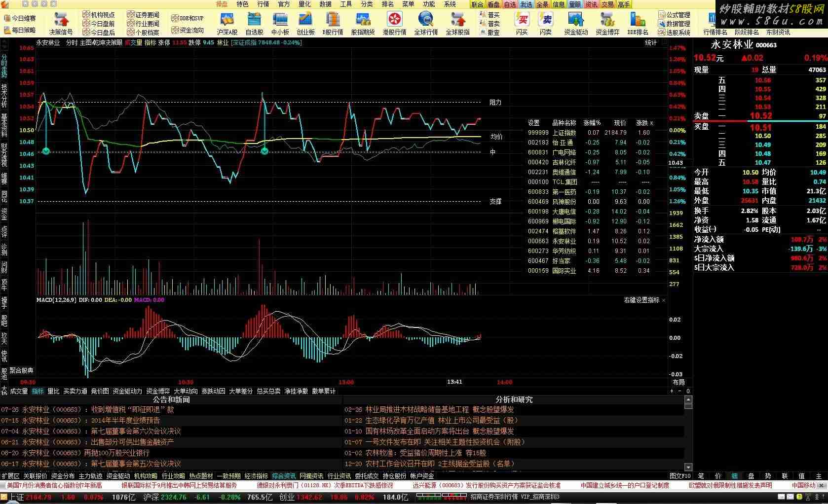
Task: Switch to the 联合 colored tab
Action: (x=477, y=4)
